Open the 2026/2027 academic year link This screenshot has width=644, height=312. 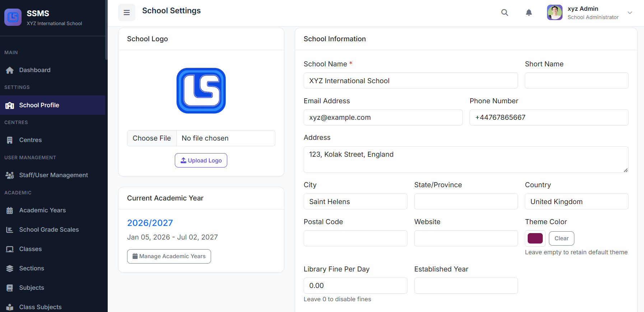pos(150,223)
